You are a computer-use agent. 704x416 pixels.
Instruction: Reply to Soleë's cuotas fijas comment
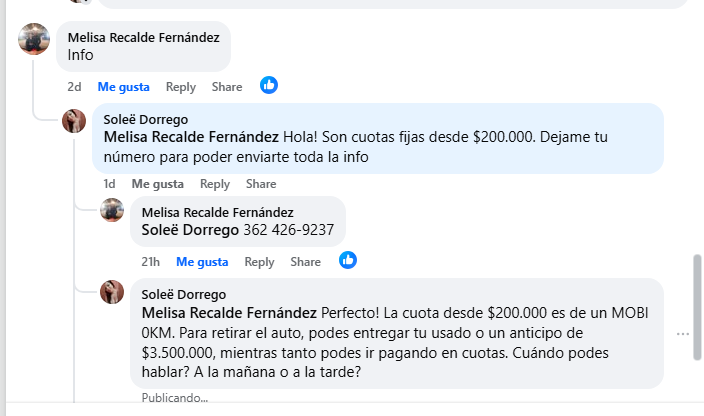215,184
